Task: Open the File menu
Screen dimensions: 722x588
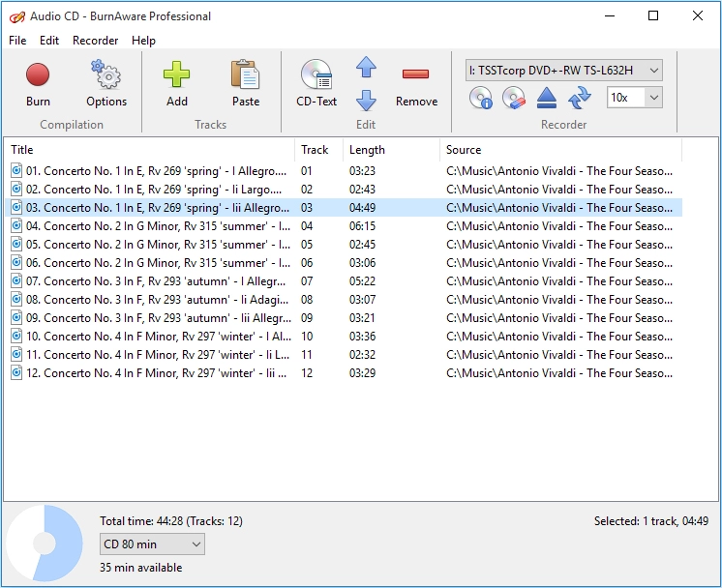Action: click(17, 41)
